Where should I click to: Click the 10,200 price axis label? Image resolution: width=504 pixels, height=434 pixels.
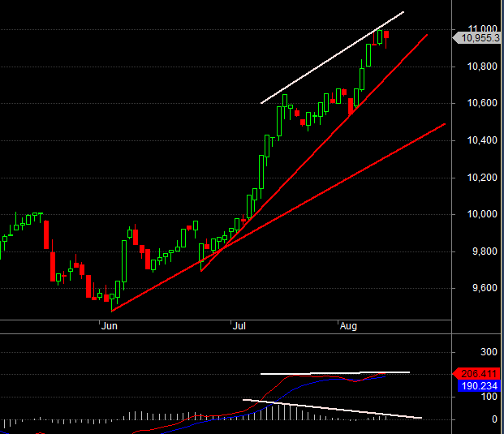point(482,178)
